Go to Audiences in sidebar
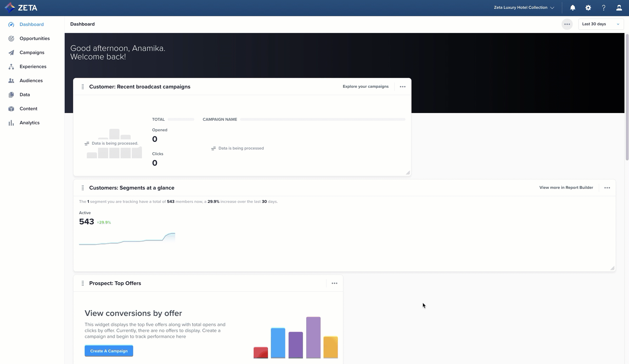 (x=31, y=81)
